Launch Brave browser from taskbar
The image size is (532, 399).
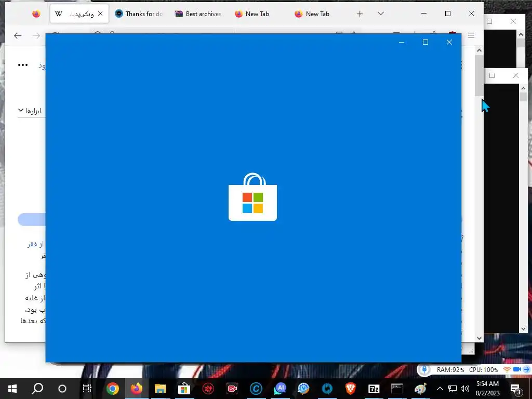coord(351,389)
